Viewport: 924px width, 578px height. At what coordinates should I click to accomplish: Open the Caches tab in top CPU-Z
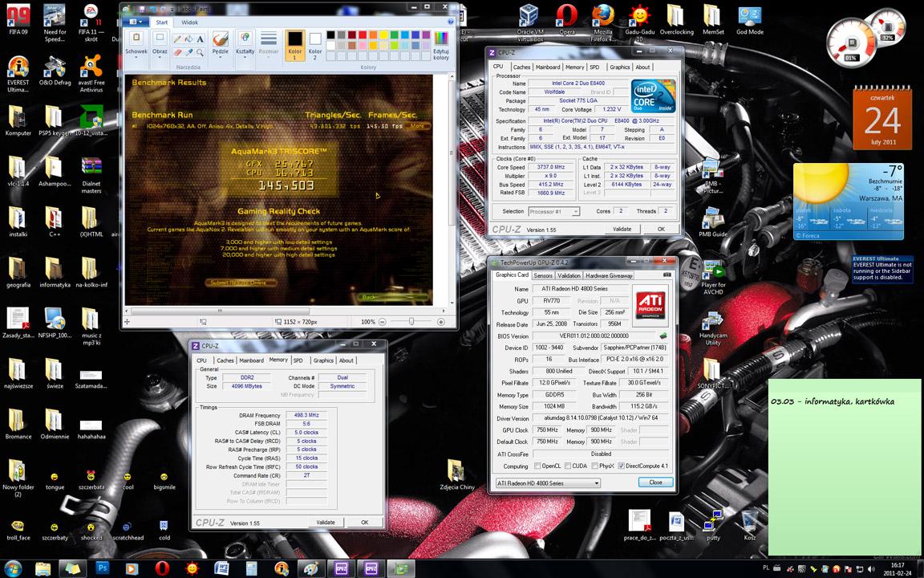521,67
